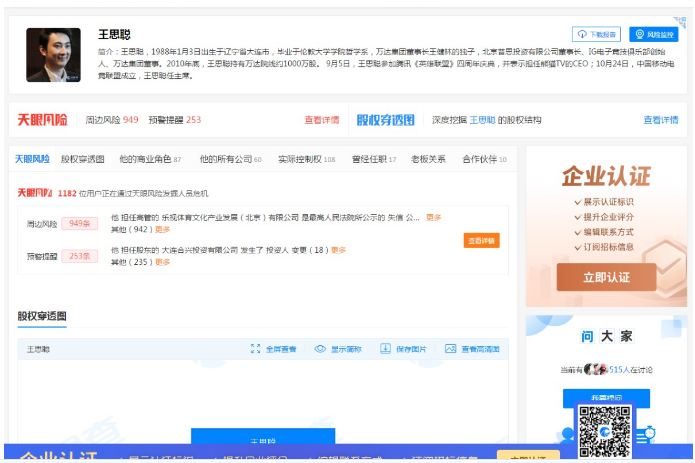The image size is (695, 463).
Task: Click the 253条 warning reminder badge
Action: (80, 256)
